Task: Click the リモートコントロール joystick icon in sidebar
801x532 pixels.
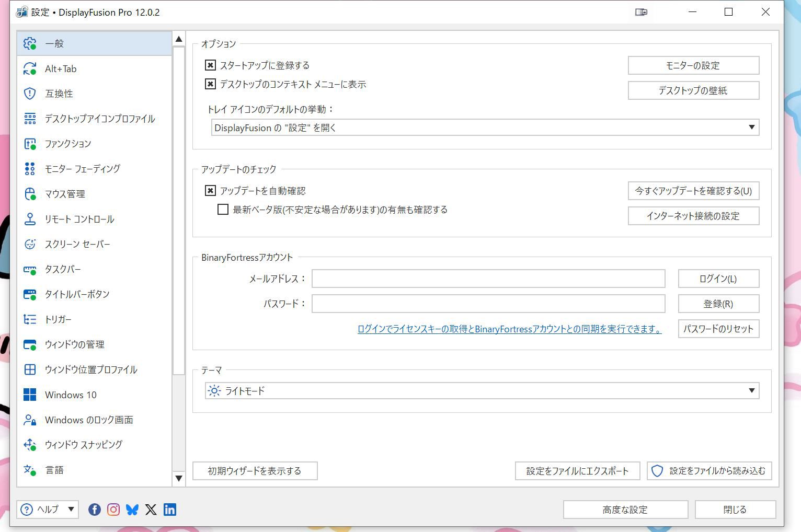Action: click(x=30, y=219)
